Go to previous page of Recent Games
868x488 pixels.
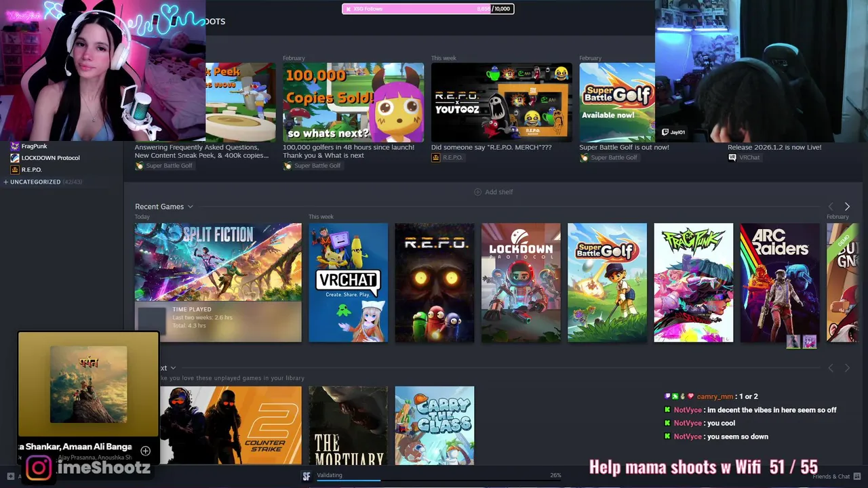coord(831,207)
